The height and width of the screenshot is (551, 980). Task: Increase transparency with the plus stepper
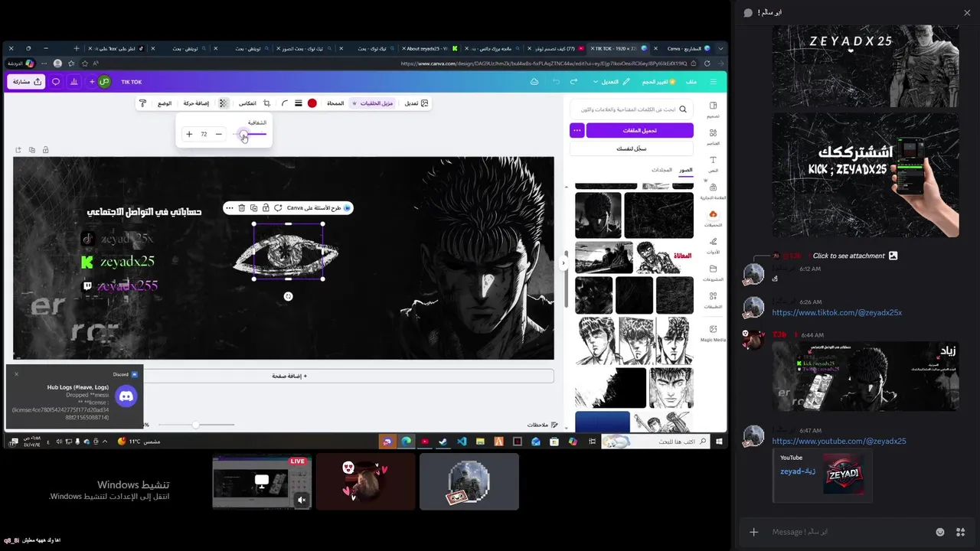point(189,134)
